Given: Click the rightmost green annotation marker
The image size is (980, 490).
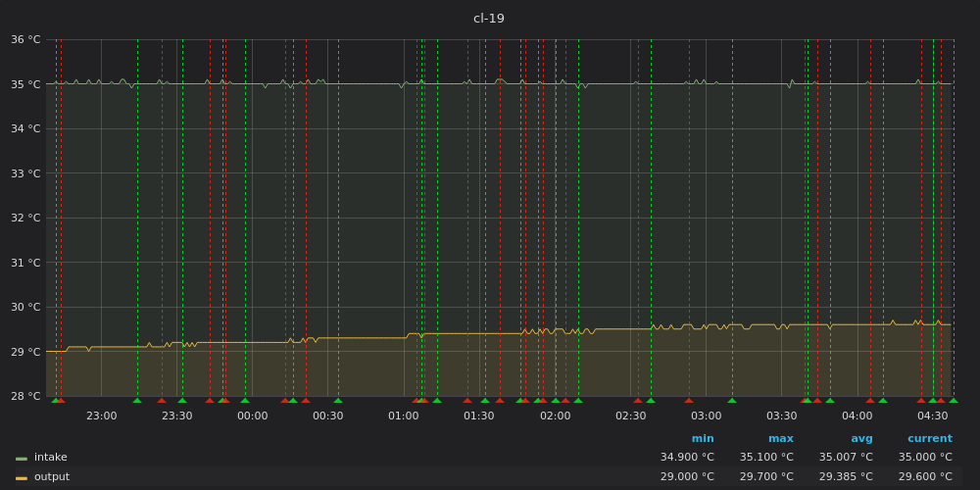Looking at the screenshot, I should coord(954,400).
